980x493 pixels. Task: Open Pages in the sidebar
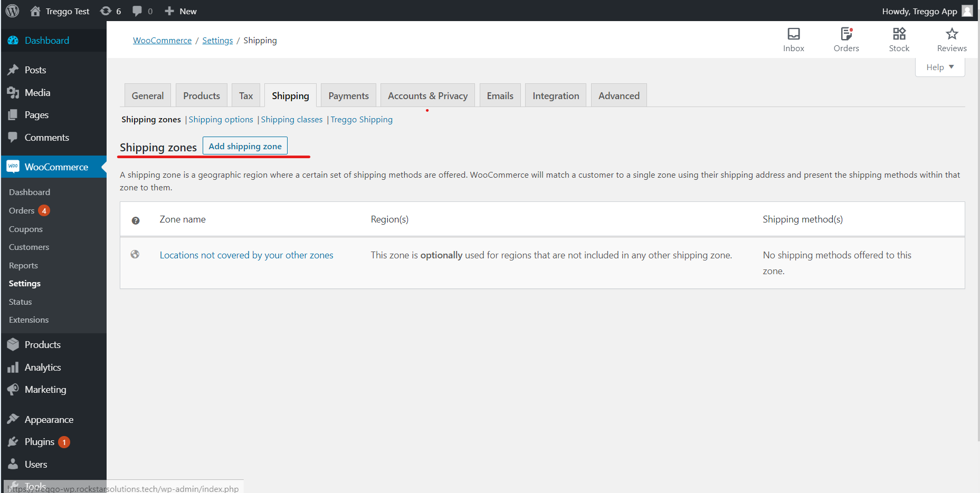(x=53, y=115)
